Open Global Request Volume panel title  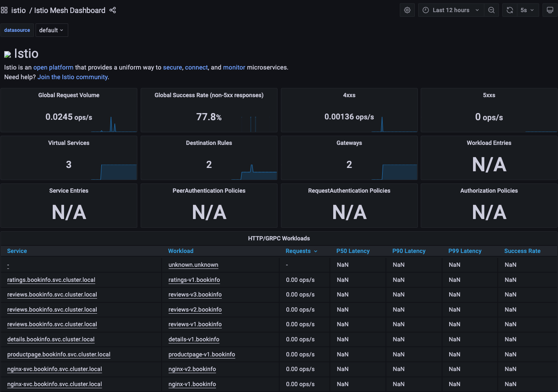(69, 95)
